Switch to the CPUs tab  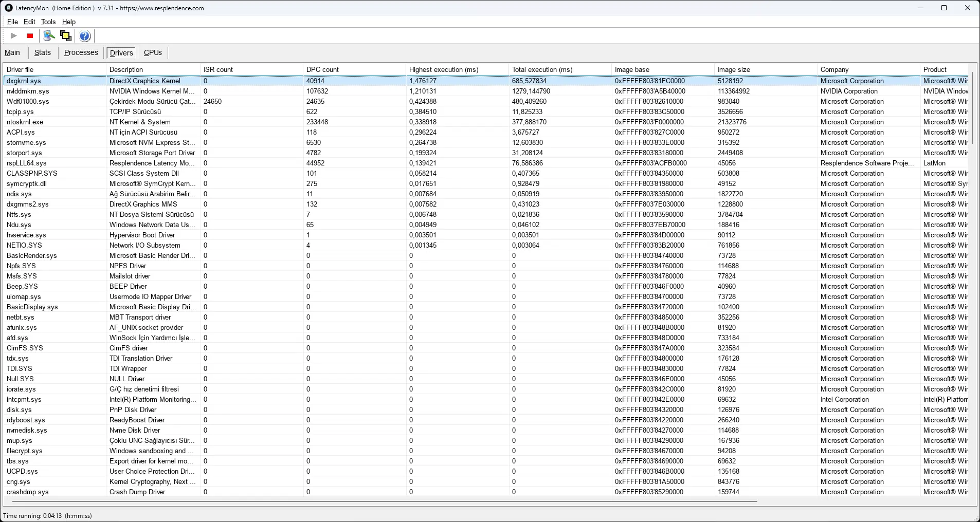[153, 52]
